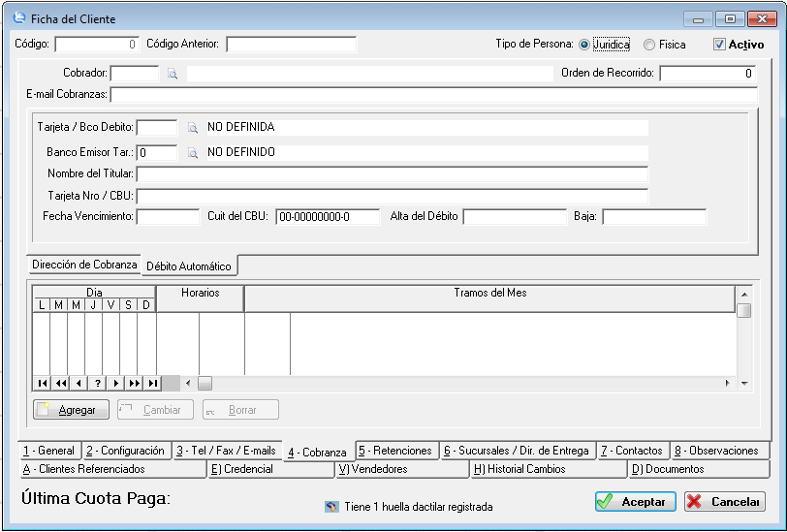Jump to last record in grid navigator
The width and height of the screenshot is (787, 532).
[x=152, y=384]
